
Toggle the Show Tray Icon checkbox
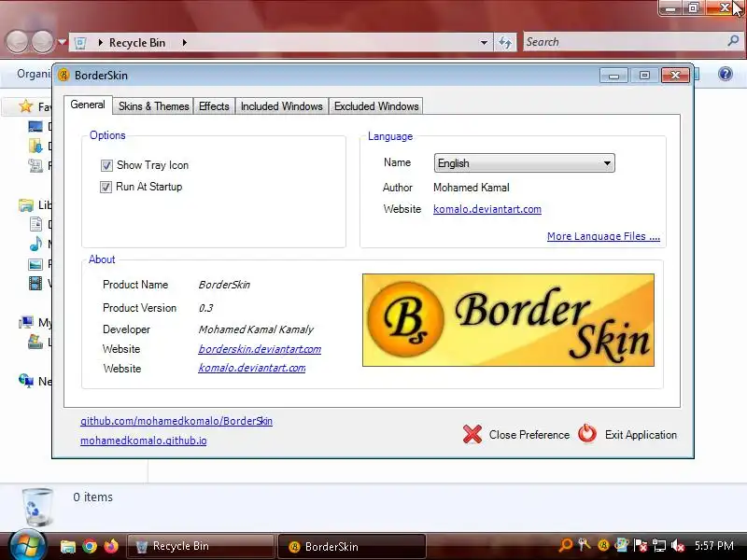(106, 165)
